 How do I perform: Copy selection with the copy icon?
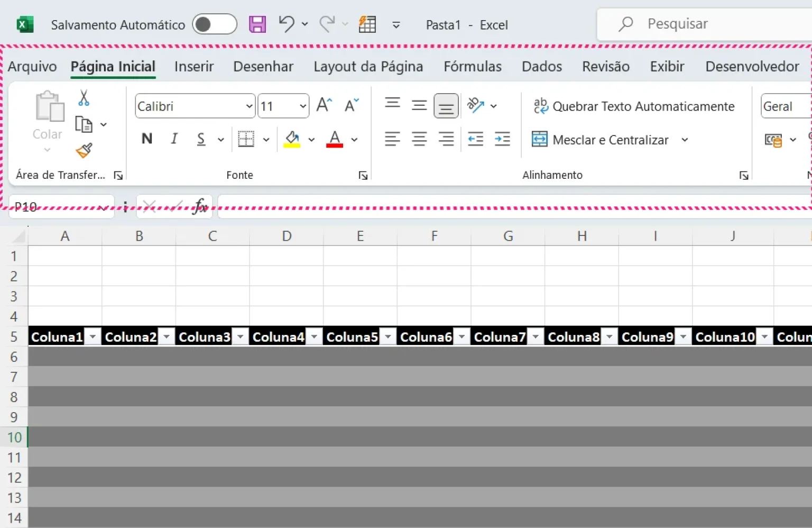point(84,124)
